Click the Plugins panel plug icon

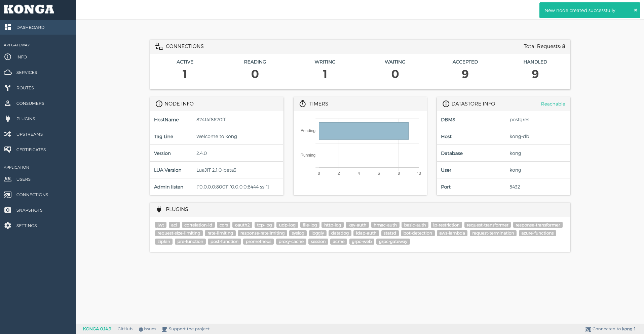click(159, 209)
